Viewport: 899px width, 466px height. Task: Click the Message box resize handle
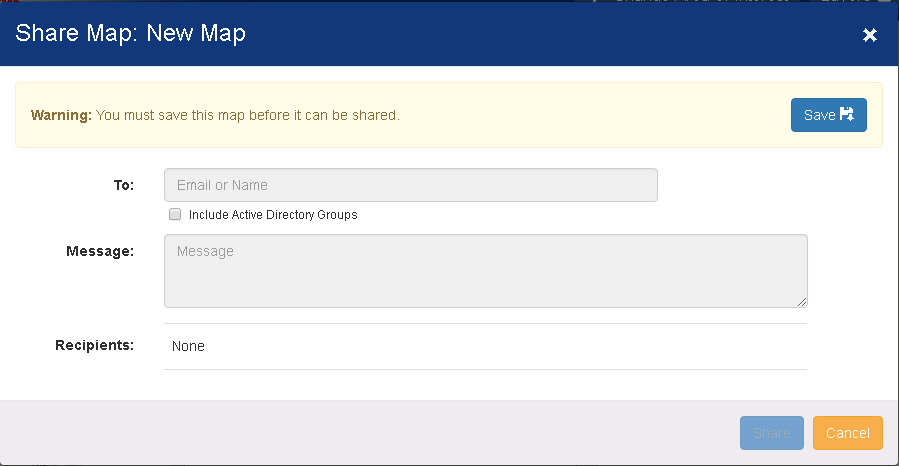[x=802, y=302]
